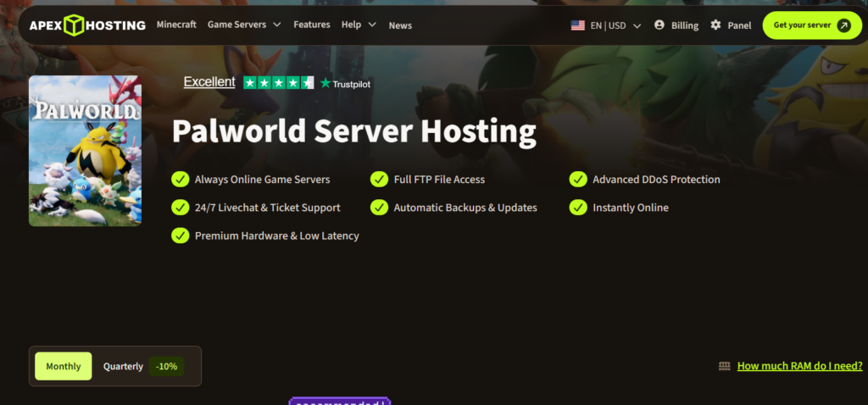
Task: Click the Advanced DDoS Protection text
Action: coord(657,180)
